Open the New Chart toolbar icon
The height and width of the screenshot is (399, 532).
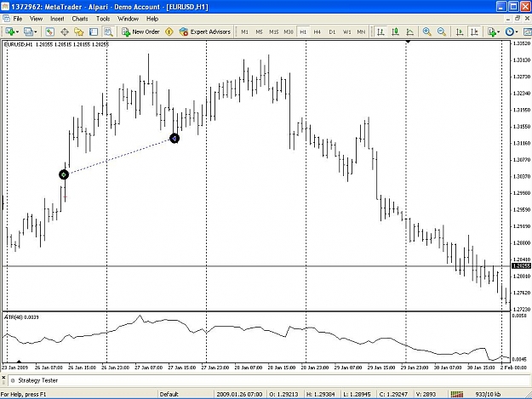click(9, 31)
